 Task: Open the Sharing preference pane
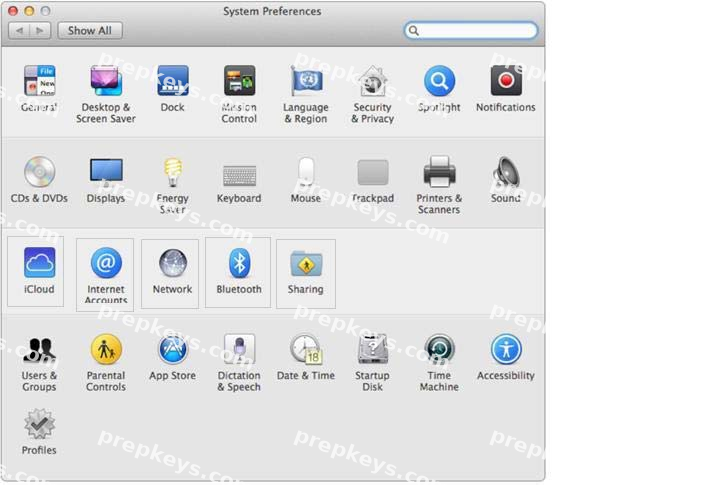click(306, 273)
